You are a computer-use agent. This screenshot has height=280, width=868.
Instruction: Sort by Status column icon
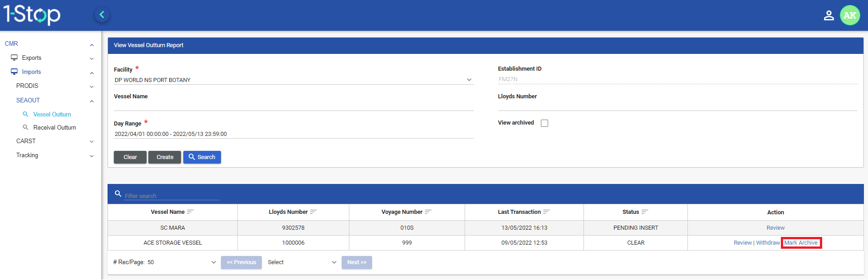click(645, 212)
